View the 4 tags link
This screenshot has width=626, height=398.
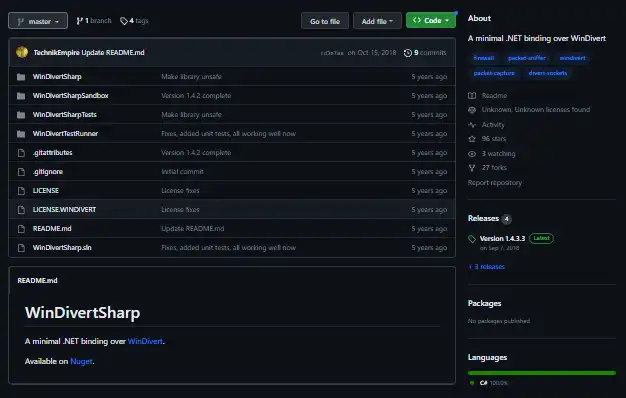pos(134,21)
